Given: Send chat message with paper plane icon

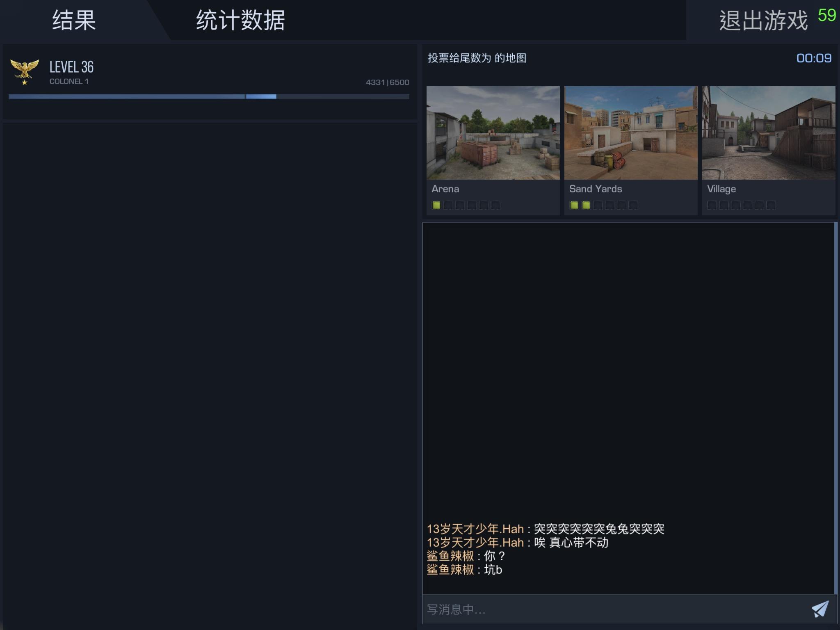Looking at the screenshot, I should click(x=820, y=609).
